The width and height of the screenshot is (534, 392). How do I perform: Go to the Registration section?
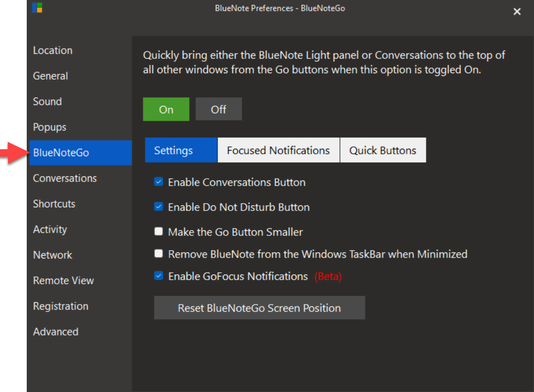(60, 306)
